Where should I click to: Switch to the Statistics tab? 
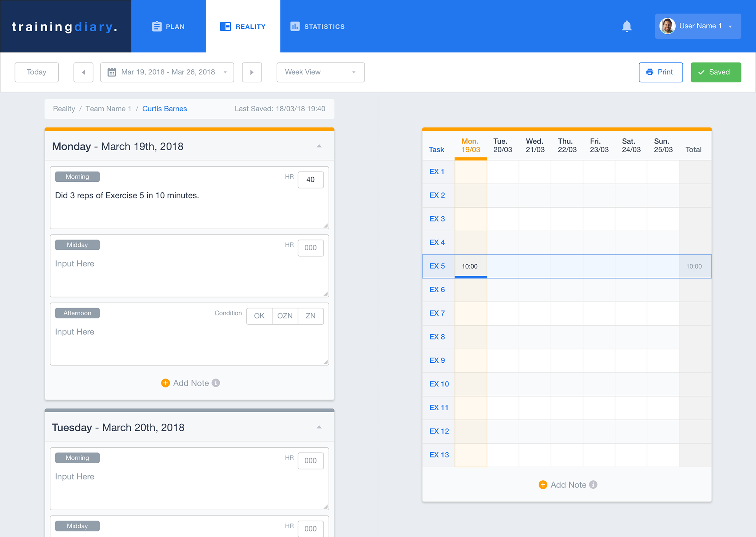317,26
